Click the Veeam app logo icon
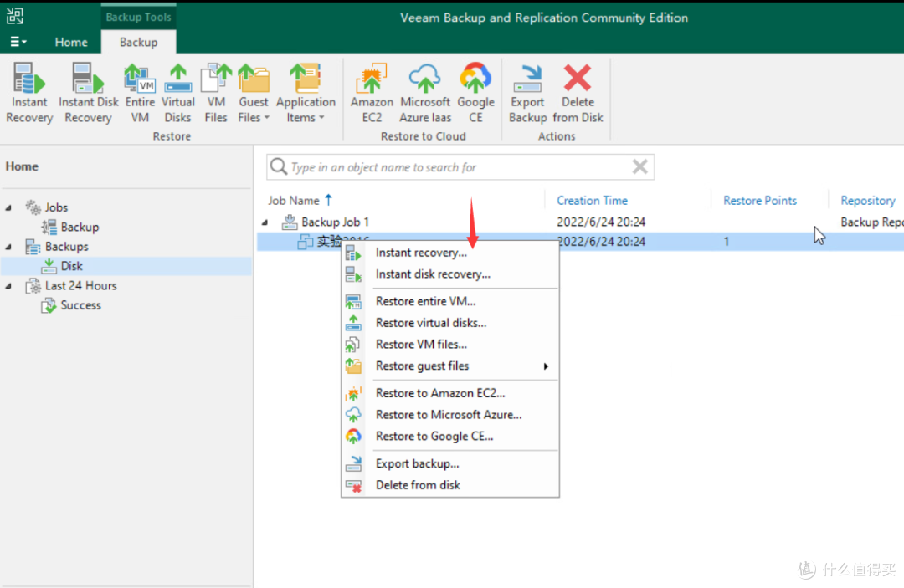The image size is (904, 588). pyautogui.click(x=15, y=16)
